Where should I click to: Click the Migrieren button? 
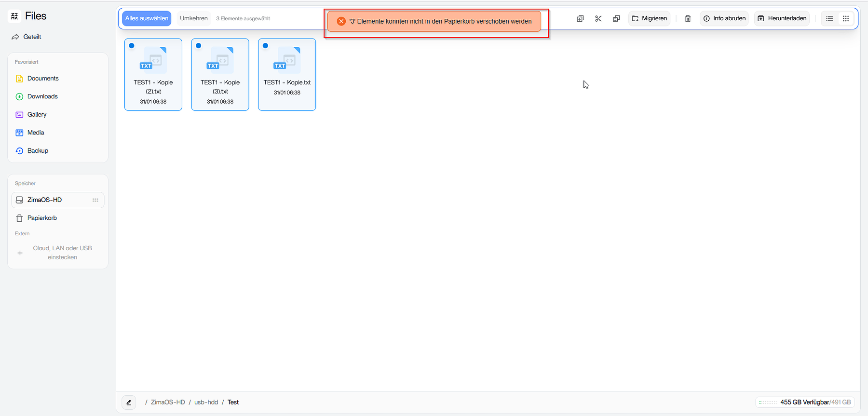(x=649, y=18)
